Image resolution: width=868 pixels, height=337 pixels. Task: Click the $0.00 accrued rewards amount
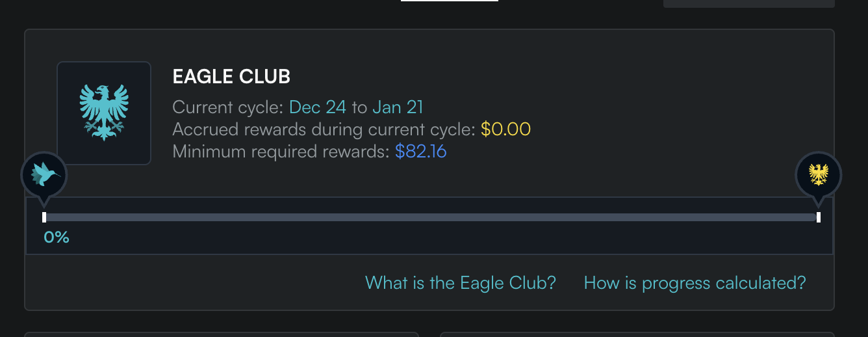tap(505, 129)
